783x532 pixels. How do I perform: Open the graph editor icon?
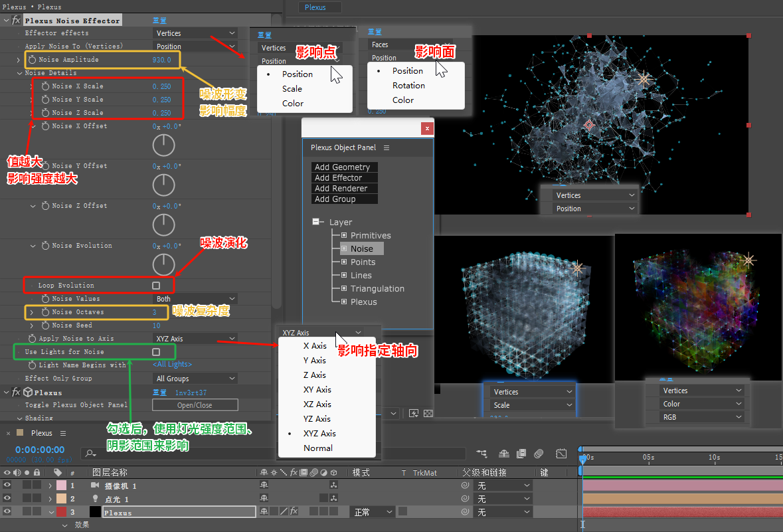pyautogui.click(x=561, y=454)
